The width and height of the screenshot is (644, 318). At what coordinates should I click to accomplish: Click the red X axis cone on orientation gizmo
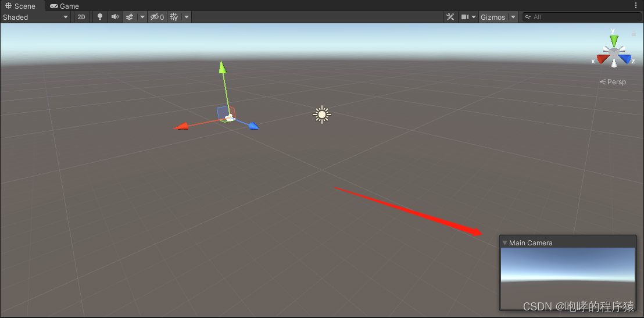click(x=603, y=59)
